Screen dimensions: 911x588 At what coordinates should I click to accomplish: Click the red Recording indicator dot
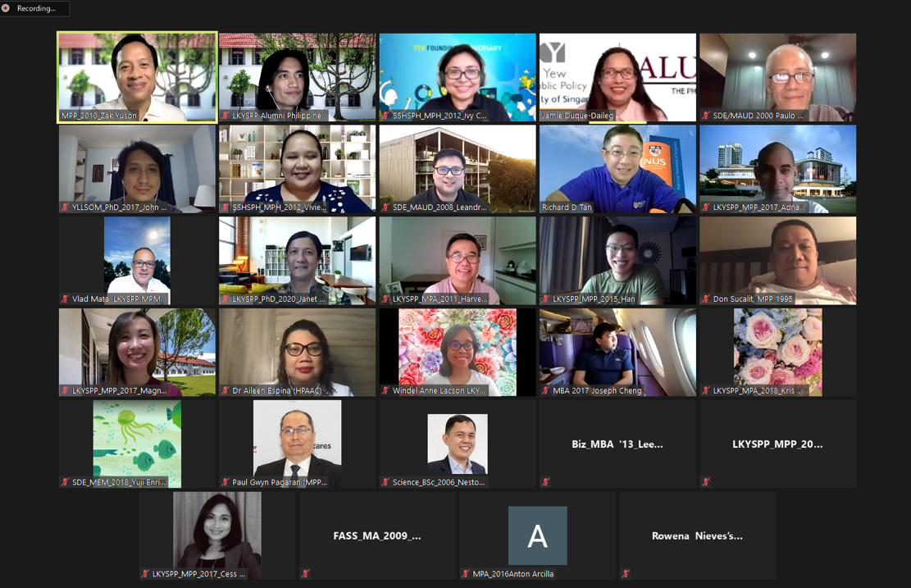pos(6,8)
